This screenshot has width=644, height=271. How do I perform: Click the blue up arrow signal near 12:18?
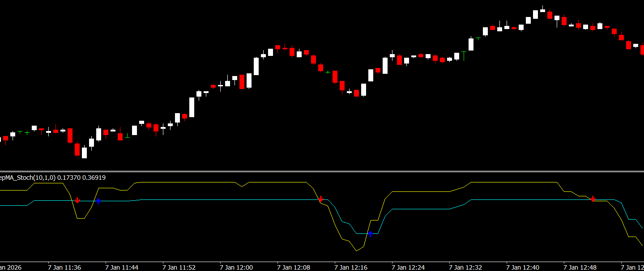pyautogui.click(x=370, y=234)
